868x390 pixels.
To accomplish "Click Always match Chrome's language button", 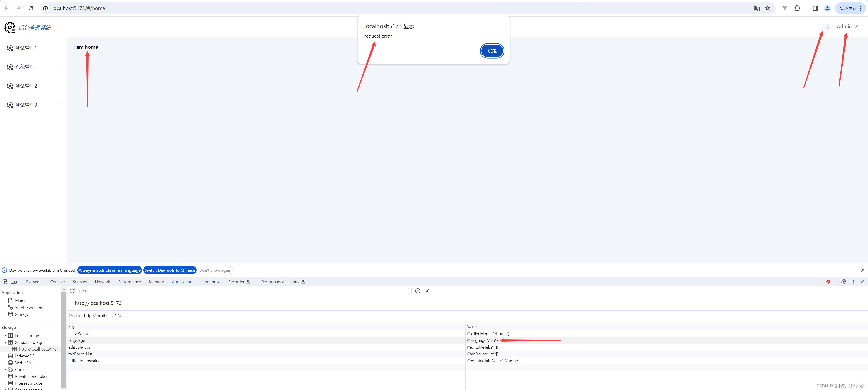I will (x=110, y=270).
